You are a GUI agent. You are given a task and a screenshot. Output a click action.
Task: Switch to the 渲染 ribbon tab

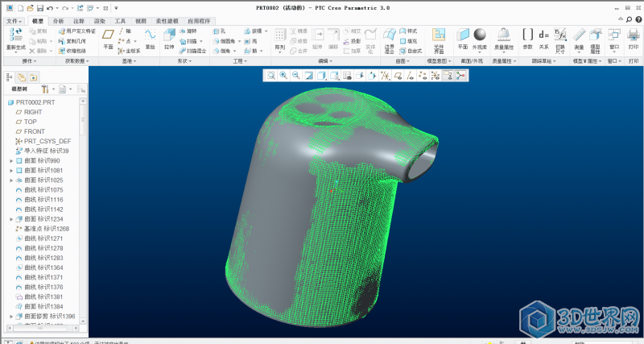tap(99, 21)
